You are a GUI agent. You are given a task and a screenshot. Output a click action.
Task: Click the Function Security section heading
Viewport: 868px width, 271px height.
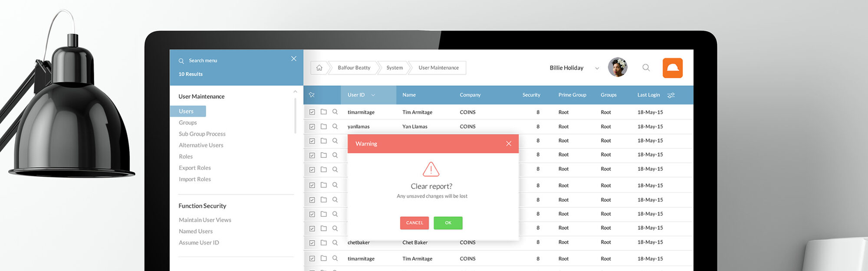202,206
